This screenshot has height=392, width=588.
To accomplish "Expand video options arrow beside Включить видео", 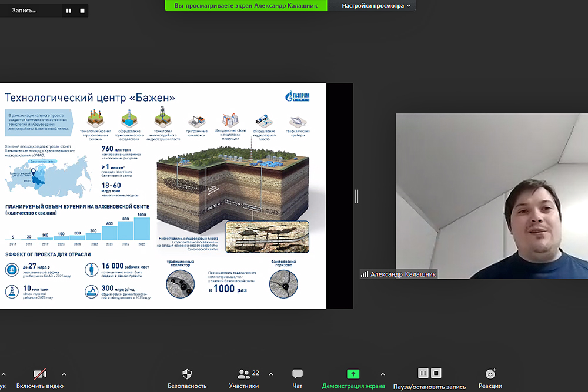I will (64, 374).
